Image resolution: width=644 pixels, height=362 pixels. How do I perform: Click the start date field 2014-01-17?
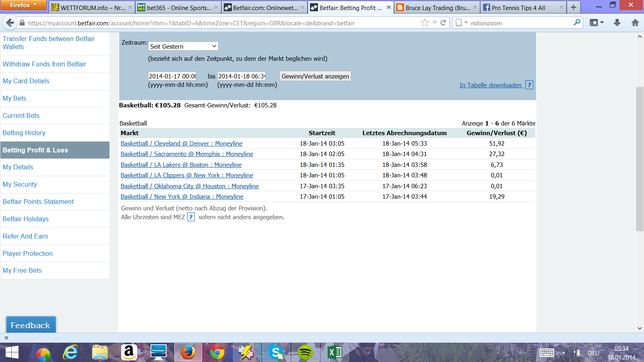point(172,76)
